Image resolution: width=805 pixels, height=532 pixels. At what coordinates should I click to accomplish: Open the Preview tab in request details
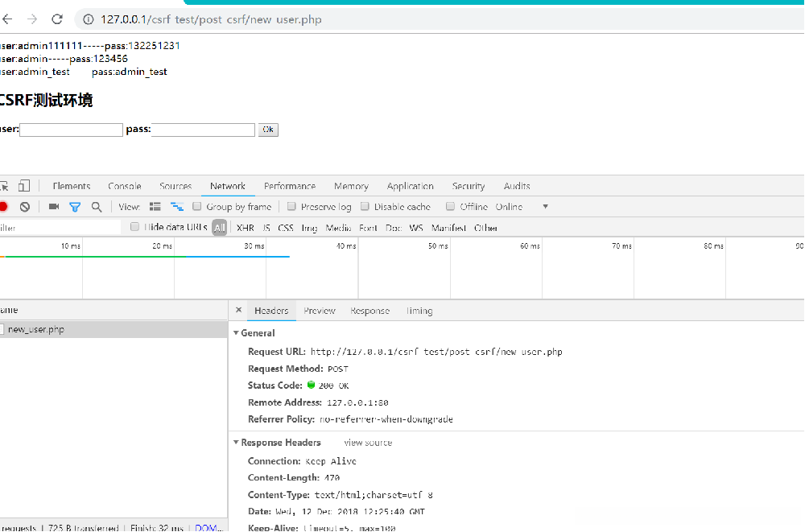[320, 311]
